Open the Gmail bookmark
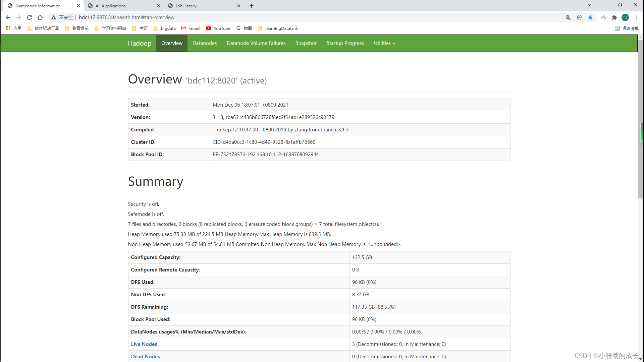Viewport: 644px width, 362px height. coord(191,28)
